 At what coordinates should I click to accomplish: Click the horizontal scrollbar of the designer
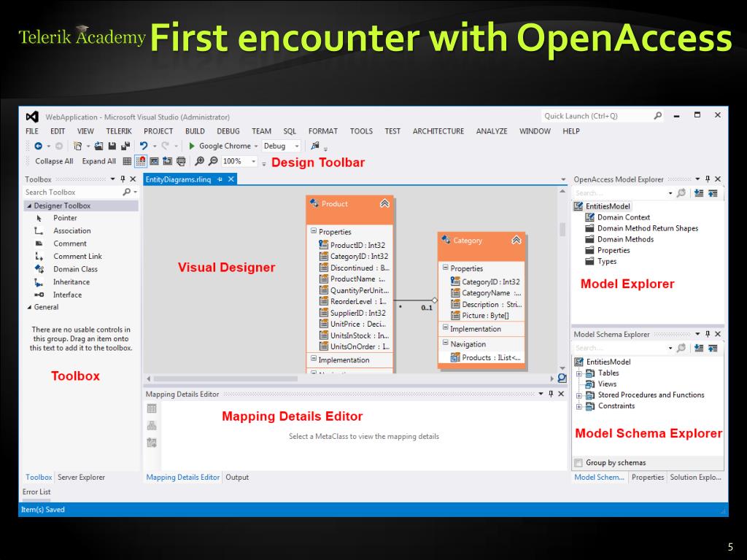(x=225, y=379)
